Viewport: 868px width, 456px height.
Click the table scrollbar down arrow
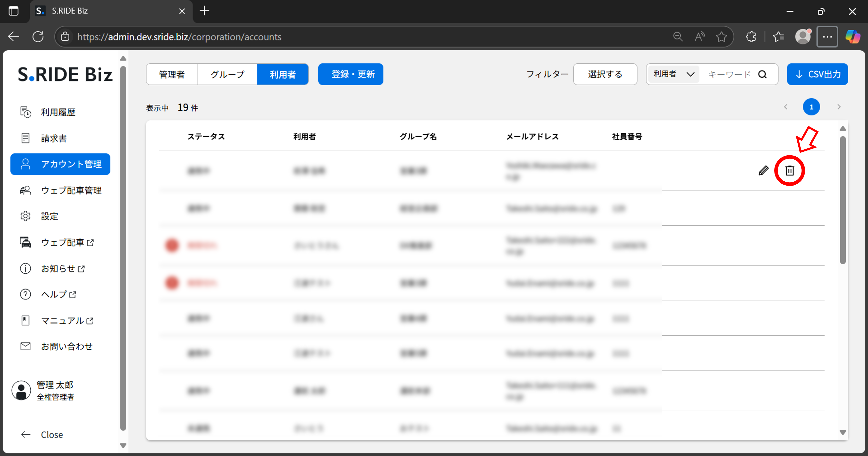(x=843, y=432)
